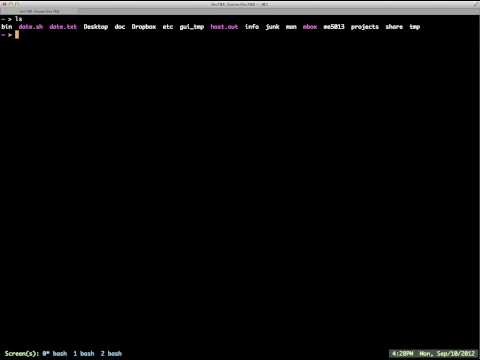Click the 'ls' command text
Viewport: 480px width, 360px height.
pos(19,19)
